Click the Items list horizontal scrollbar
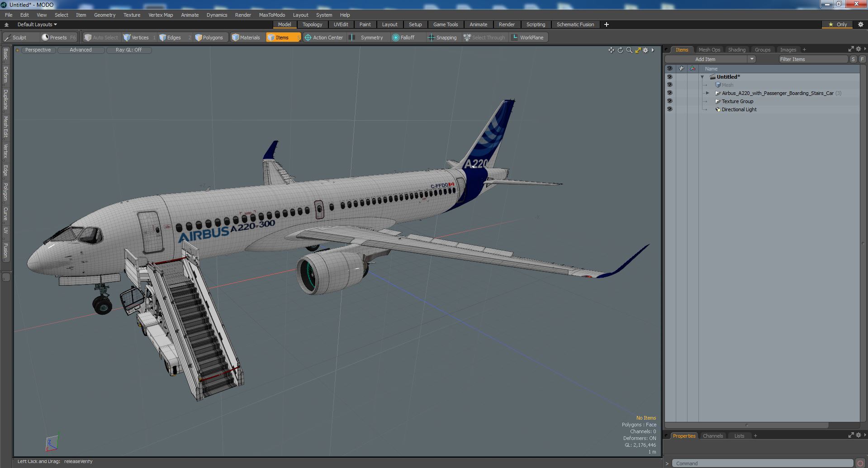 click(x=746, y=425)
